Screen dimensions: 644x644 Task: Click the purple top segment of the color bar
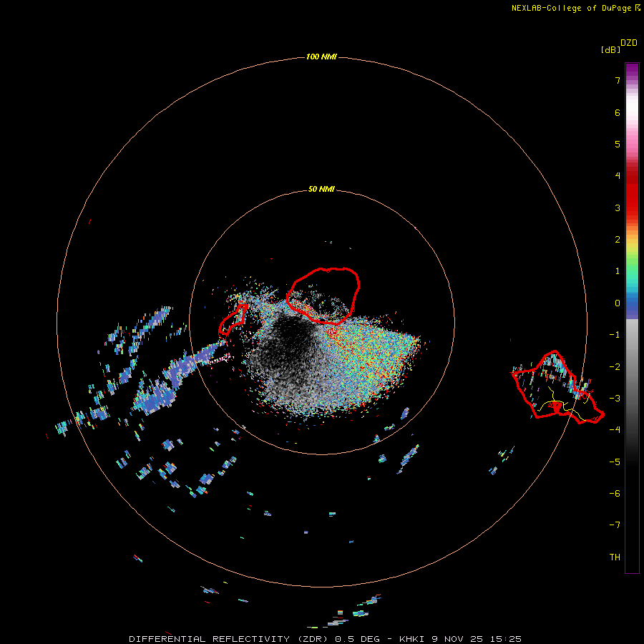pos(632,71)
